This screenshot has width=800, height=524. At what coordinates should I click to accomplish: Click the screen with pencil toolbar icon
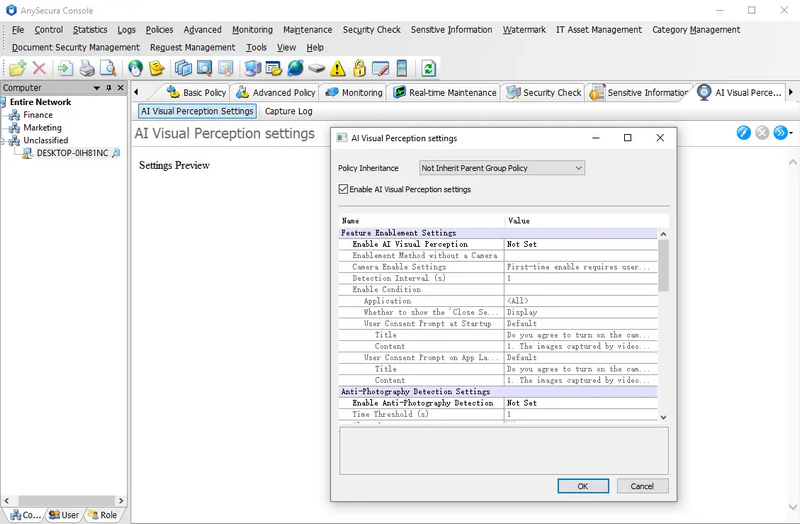coord(381,68)
